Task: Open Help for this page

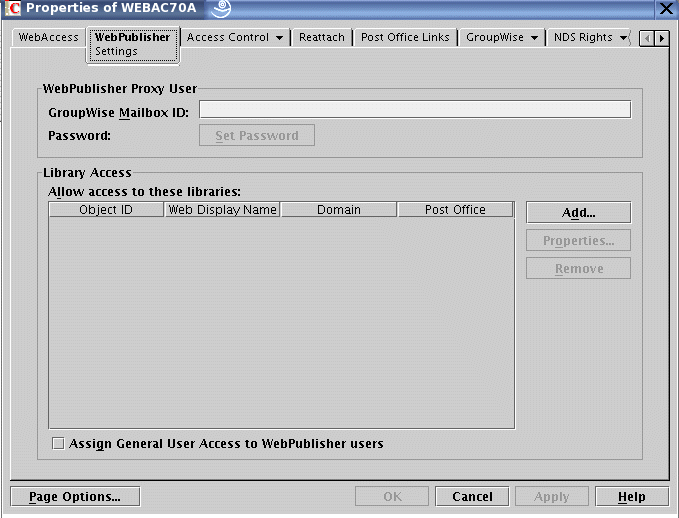Action: [x=632, y=496]
